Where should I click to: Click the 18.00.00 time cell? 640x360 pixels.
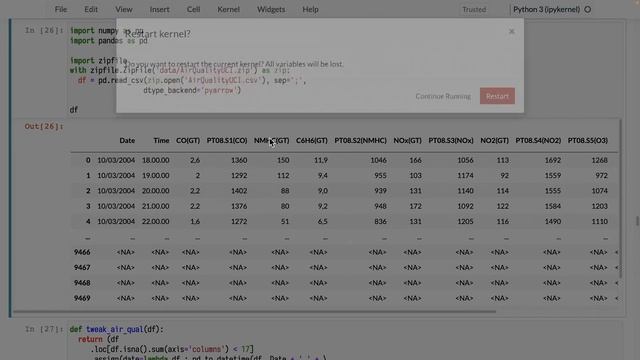156,160
